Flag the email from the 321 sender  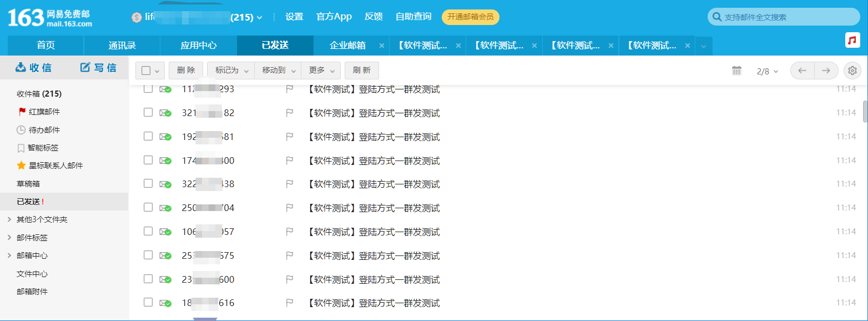[x=289, y=112]
